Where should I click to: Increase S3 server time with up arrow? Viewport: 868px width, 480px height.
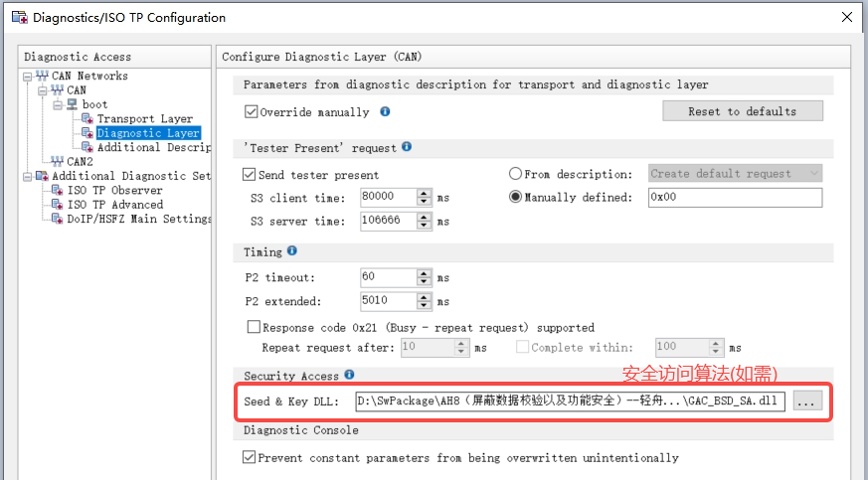click(x=424, y=217)
